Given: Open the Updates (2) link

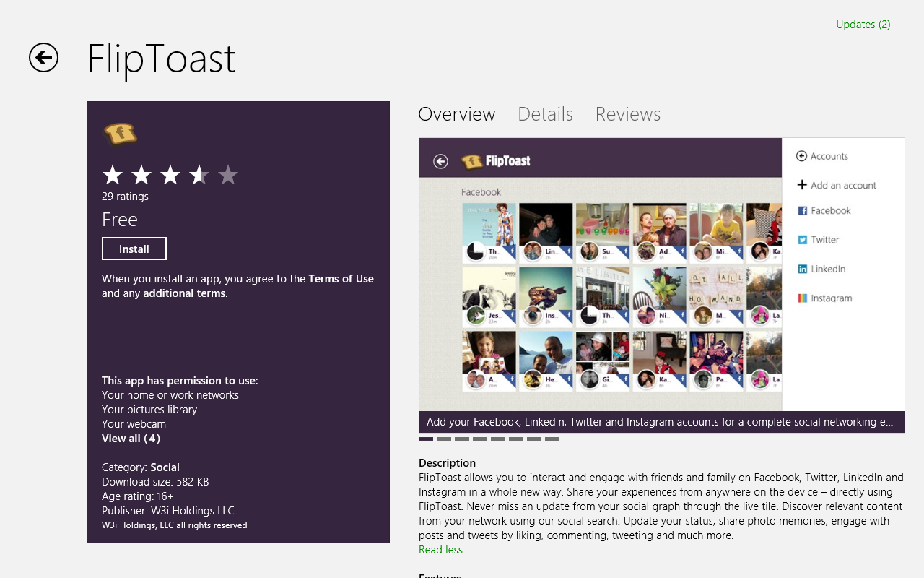Looking at the screenshot, I should tap(863, 25).
